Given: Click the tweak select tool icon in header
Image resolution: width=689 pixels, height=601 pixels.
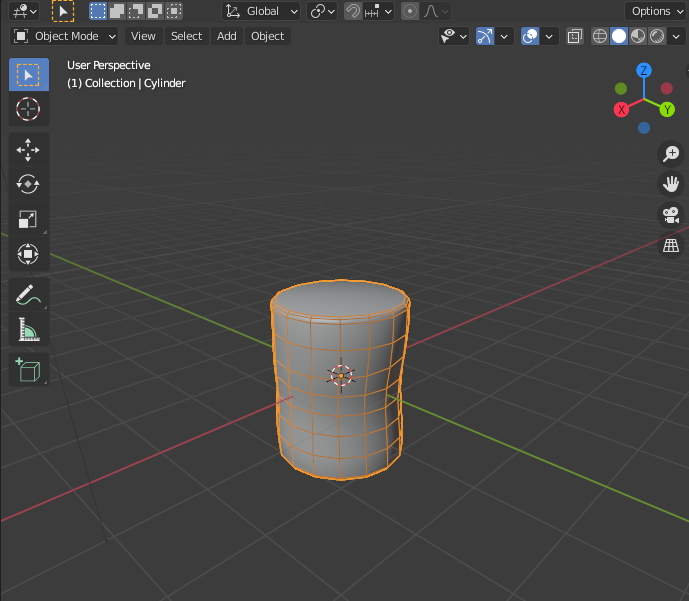Looking at the screenshot, I should 63,11.
